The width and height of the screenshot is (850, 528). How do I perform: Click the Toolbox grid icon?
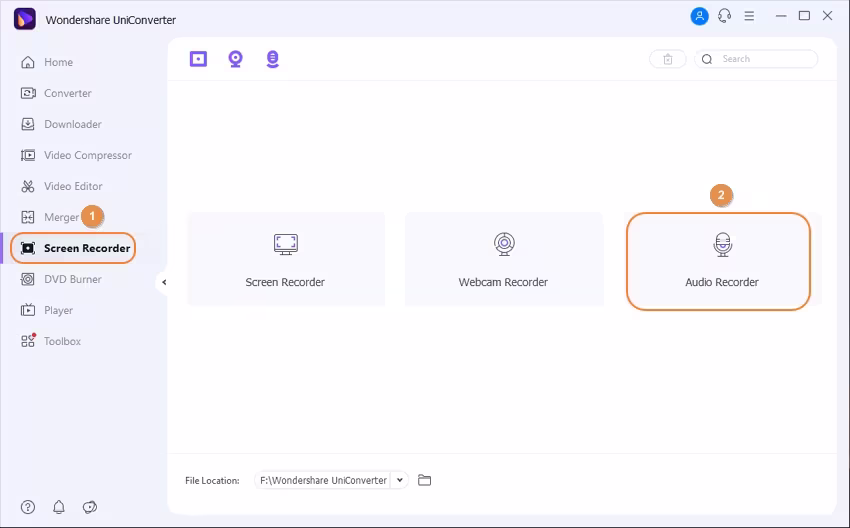click(x=28, y=340)
